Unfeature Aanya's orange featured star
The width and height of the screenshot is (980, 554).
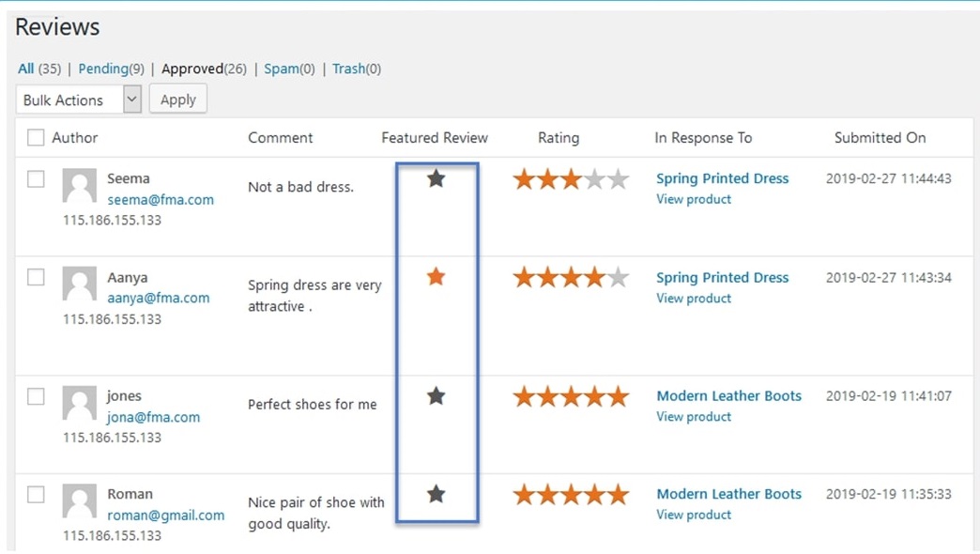coord(436,276)
